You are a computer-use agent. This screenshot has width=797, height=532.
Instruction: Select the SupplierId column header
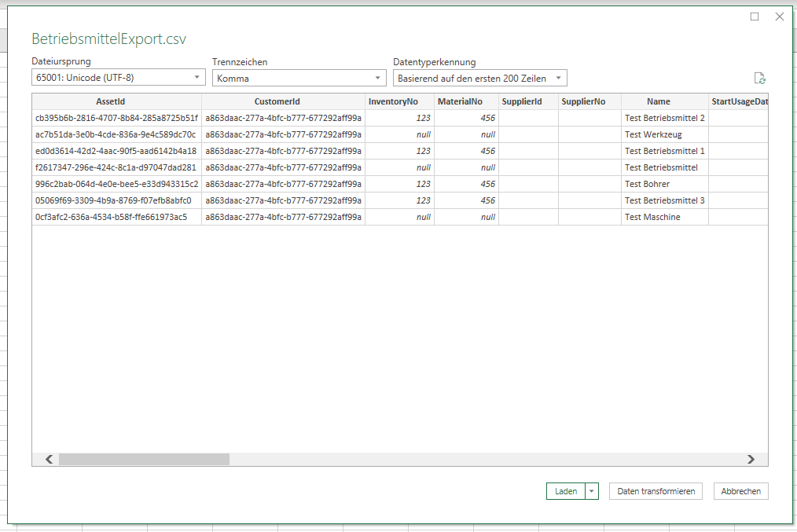528,101
